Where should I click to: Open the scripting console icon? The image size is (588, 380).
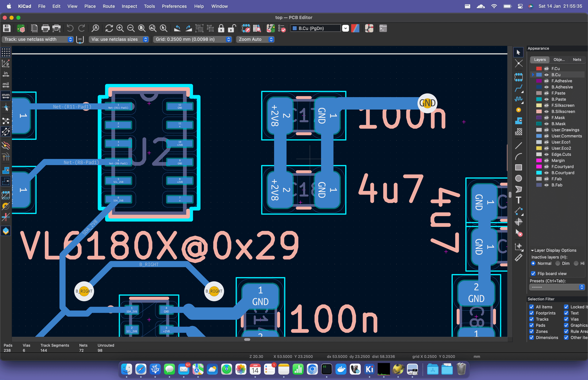pos(383,28)
